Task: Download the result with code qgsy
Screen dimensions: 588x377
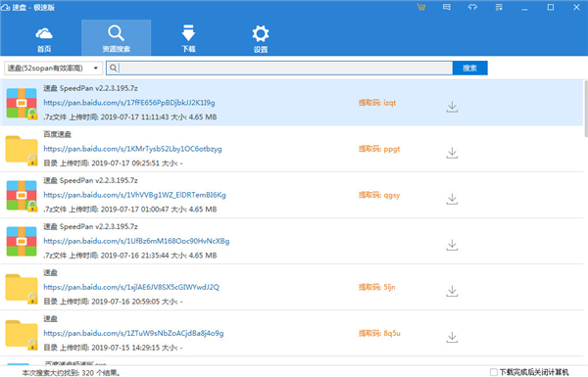Action: click(x=452, y=199)
